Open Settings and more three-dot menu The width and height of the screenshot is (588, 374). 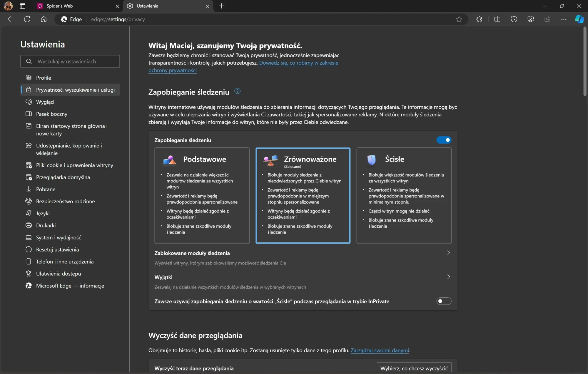click(x=564, y=19)
